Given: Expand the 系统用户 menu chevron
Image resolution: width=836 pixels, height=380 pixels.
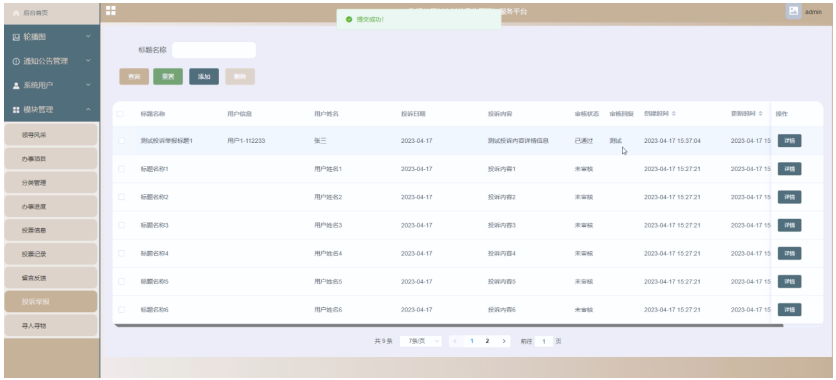Looking at the screenshot, I should [x=89, y=85].
